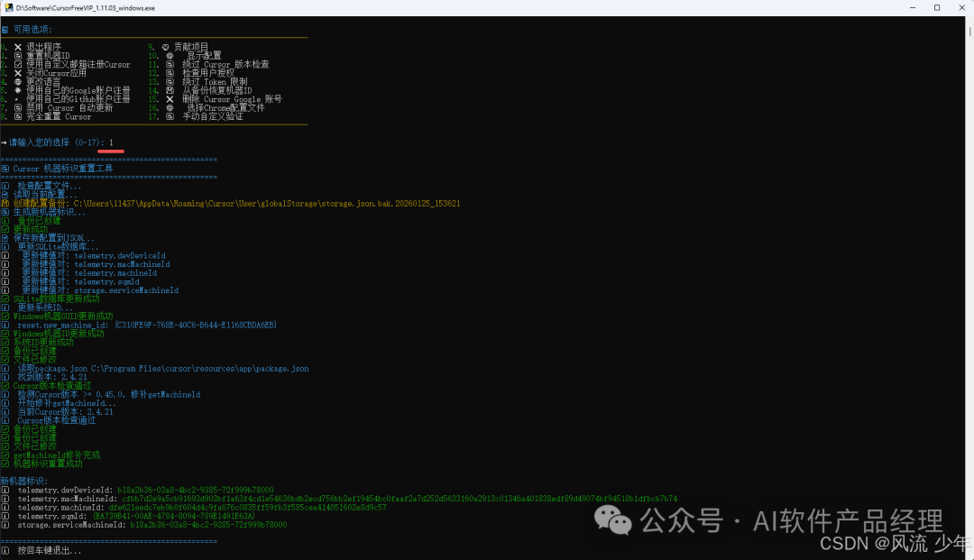974x560 pixels.
Task: Click the checkbox icon beside 使用自定义邮箱注册Cursor
Action: click(18, 64)
